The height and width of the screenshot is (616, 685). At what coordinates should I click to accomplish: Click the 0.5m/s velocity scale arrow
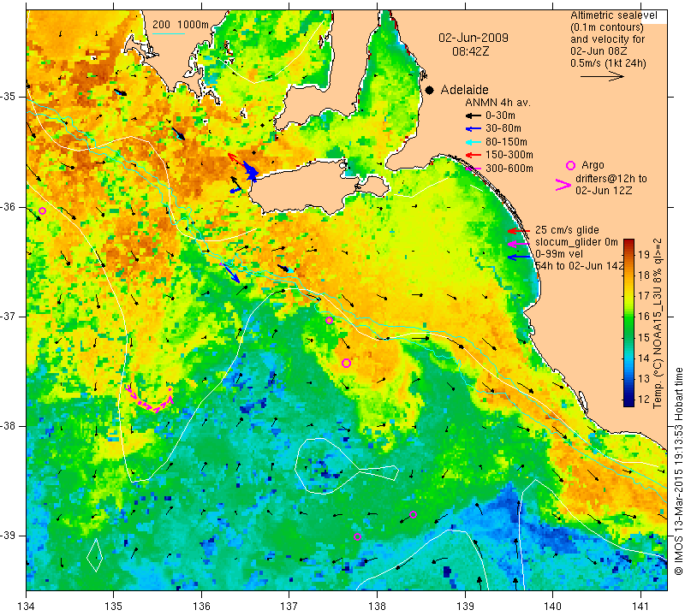tap(602, 76)
